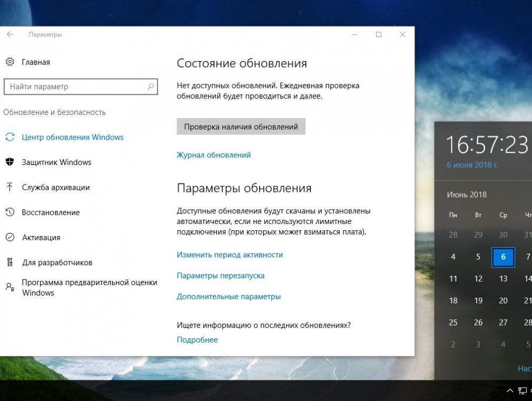Viewport: 532px width, 401px height.
Task: Open the Дополнительные параметры link
Action: (229, 297)
